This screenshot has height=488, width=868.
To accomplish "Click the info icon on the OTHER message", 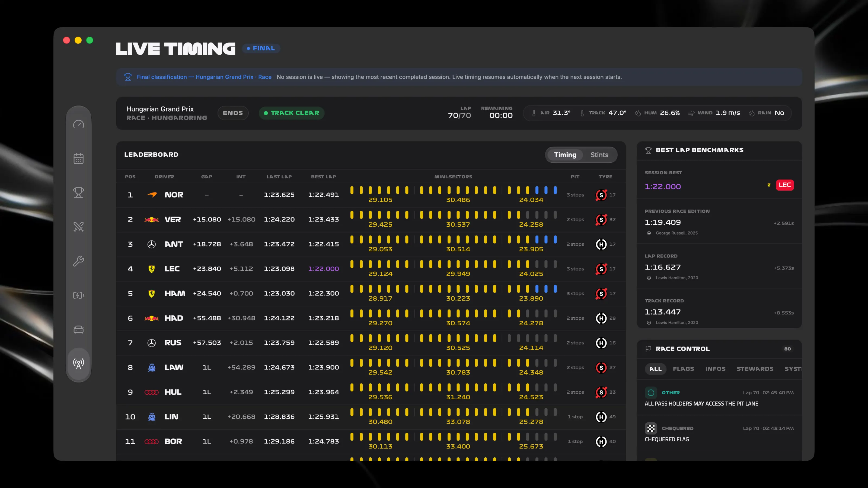I will click(651, 393).
